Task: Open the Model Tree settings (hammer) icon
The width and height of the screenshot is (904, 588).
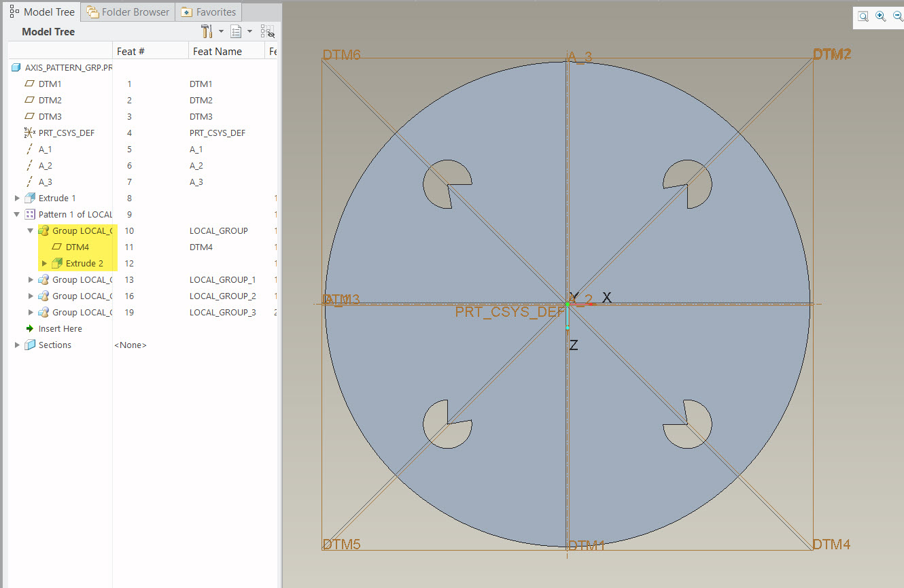Action: pyautogui.click(x=205, y=31)
